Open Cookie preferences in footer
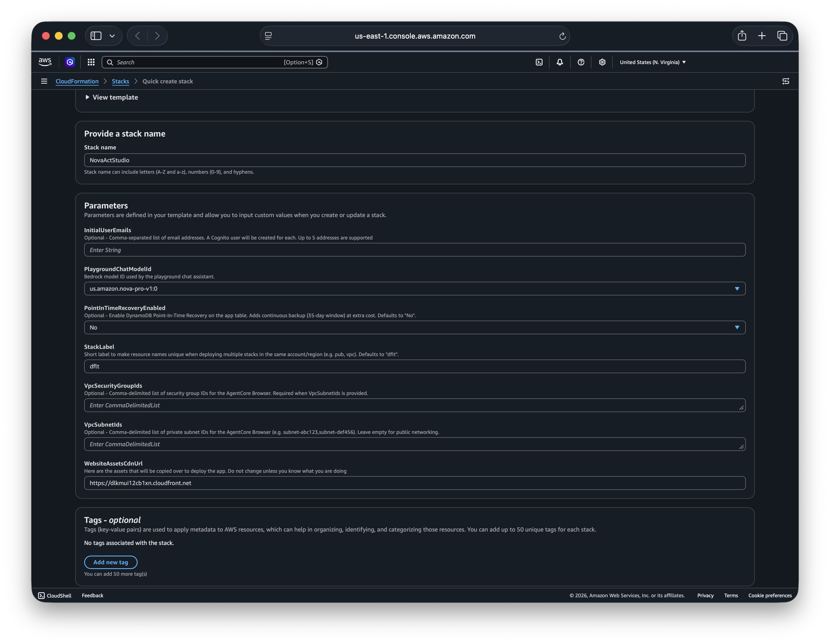This screenshot has width=830, height=644. [770, 595]
